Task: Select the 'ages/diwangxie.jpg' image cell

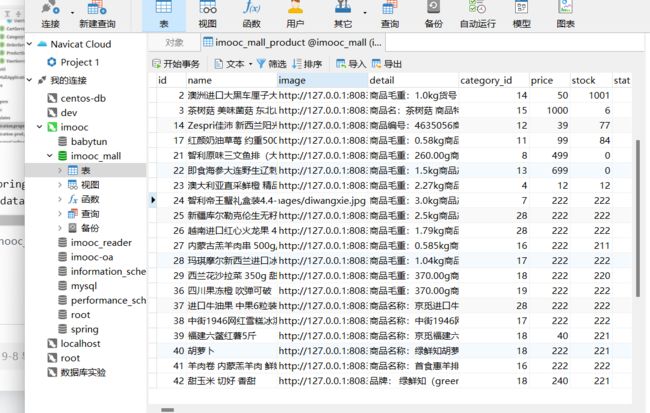Action: (323, 201)
